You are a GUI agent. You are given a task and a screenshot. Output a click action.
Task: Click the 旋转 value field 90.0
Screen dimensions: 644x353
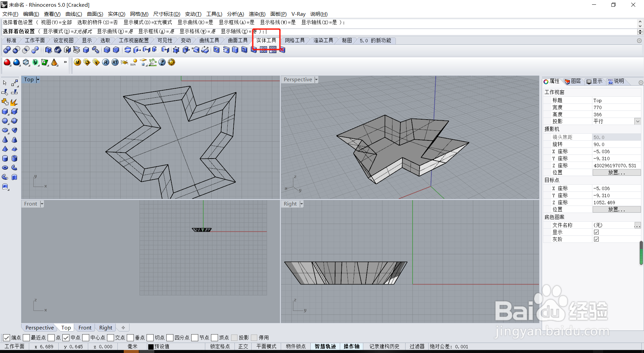click(x=616, y=144)
